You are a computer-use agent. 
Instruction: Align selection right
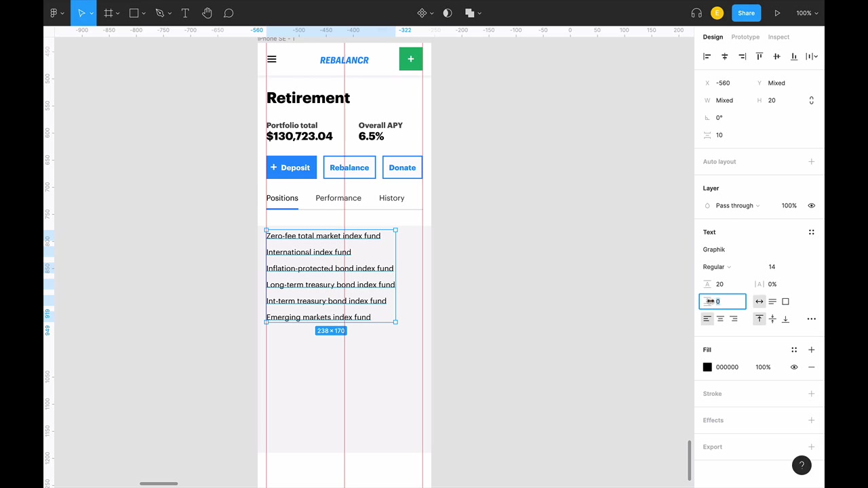742,56
